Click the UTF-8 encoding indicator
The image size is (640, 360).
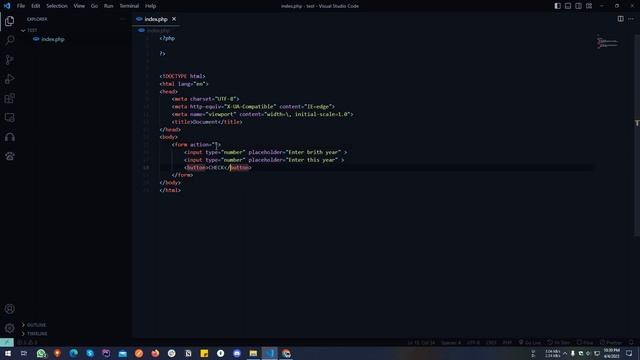(473, 342)
